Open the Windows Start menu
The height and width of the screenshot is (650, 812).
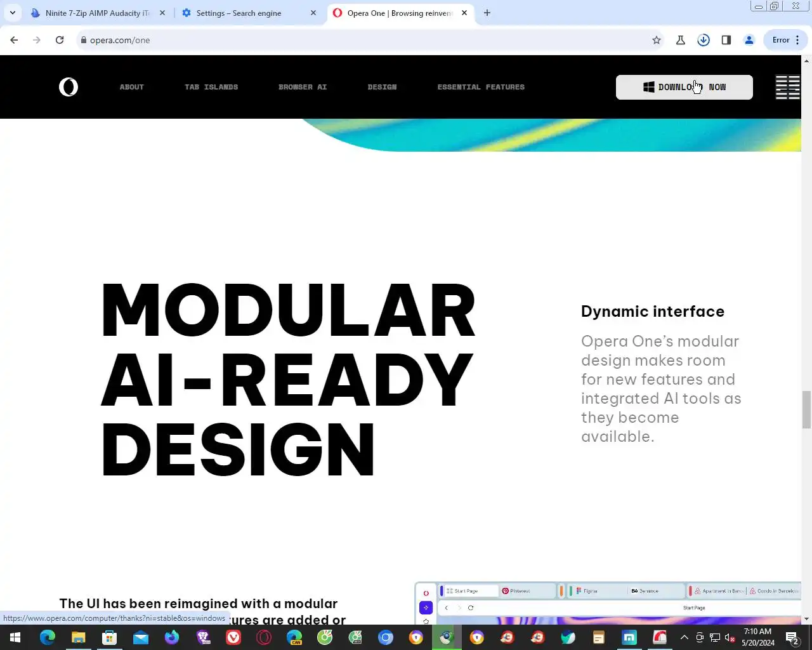(x=15, y=637)
